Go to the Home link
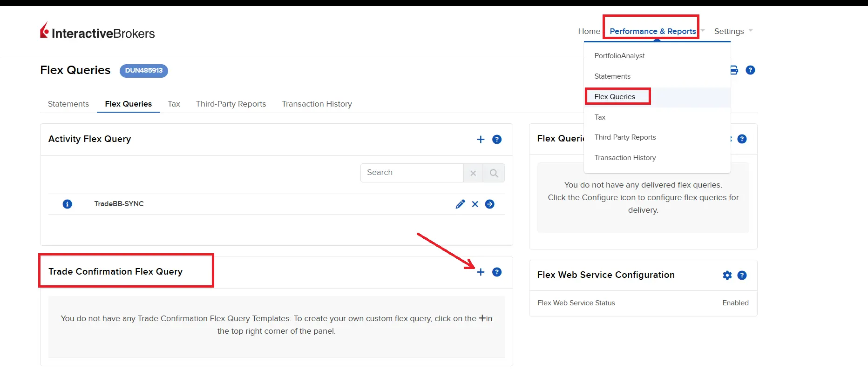Image resolution: width=868 pixels, height=370 pixels. tap(589, 31)
